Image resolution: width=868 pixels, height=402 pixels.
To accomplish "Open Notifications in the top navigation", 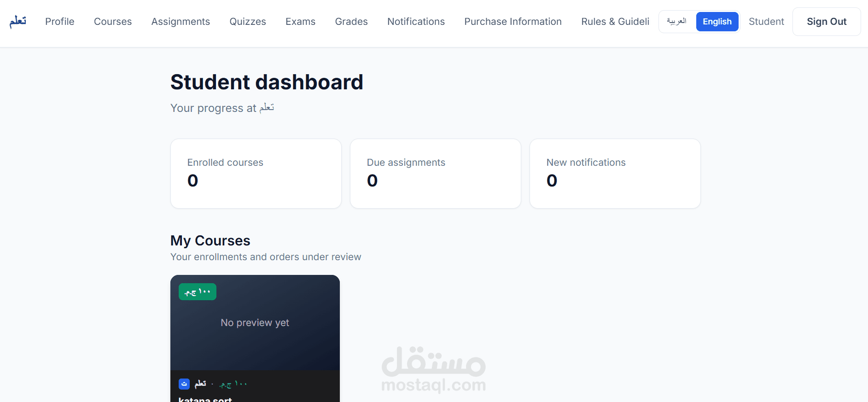I will click(416, 22).
